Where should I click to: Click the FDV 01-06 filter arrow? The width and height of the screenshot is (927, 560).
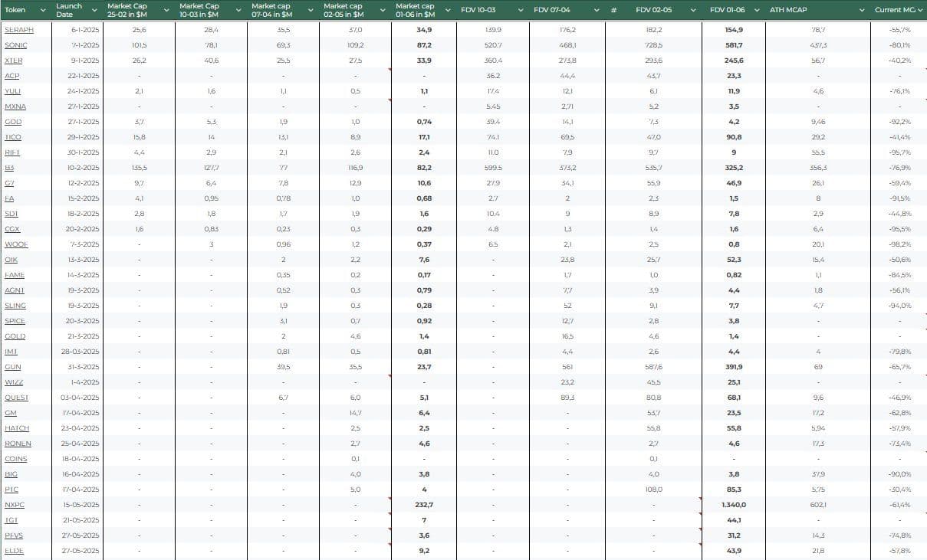[756, 10]
